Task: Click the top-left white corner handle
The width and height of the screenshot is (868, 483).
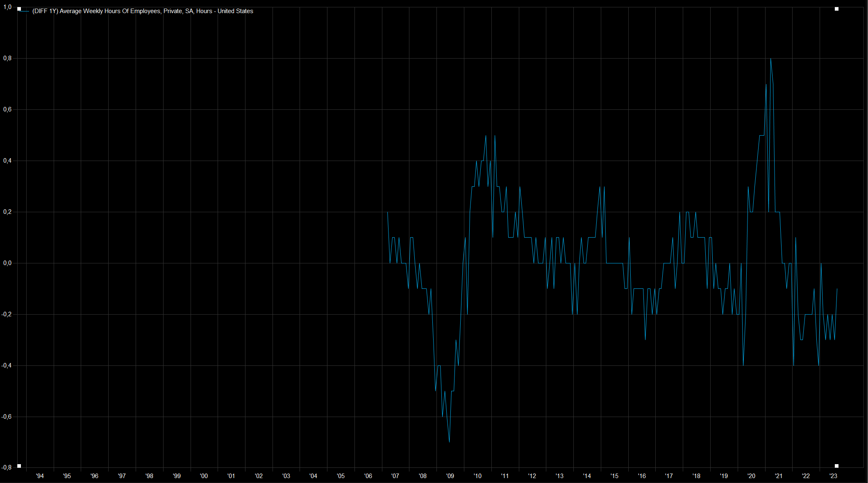Action: 19,9
